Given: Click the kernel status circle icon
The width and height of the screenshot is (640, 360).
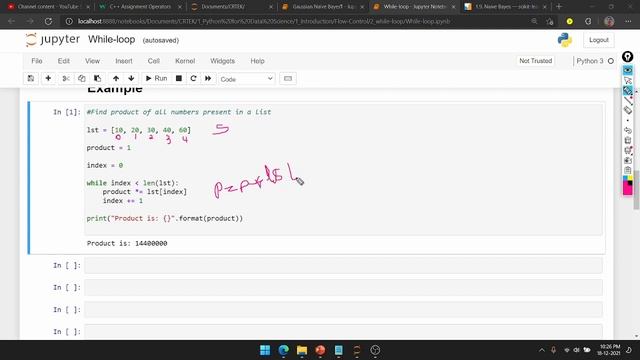Looking at the screenshot, I should (611, 61).
